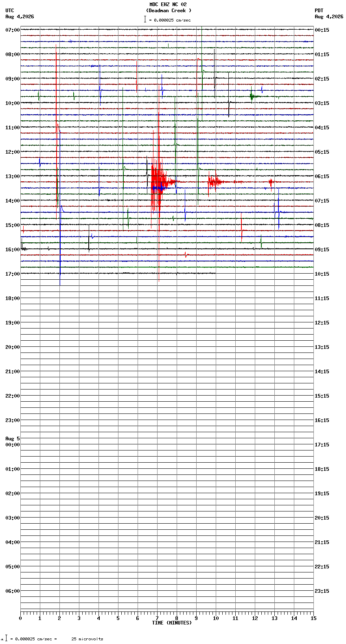Screen dimensions: 346x644
Task: Click the station title 'MDC EHZ NC 02'
Action: [x=168, y=4]
